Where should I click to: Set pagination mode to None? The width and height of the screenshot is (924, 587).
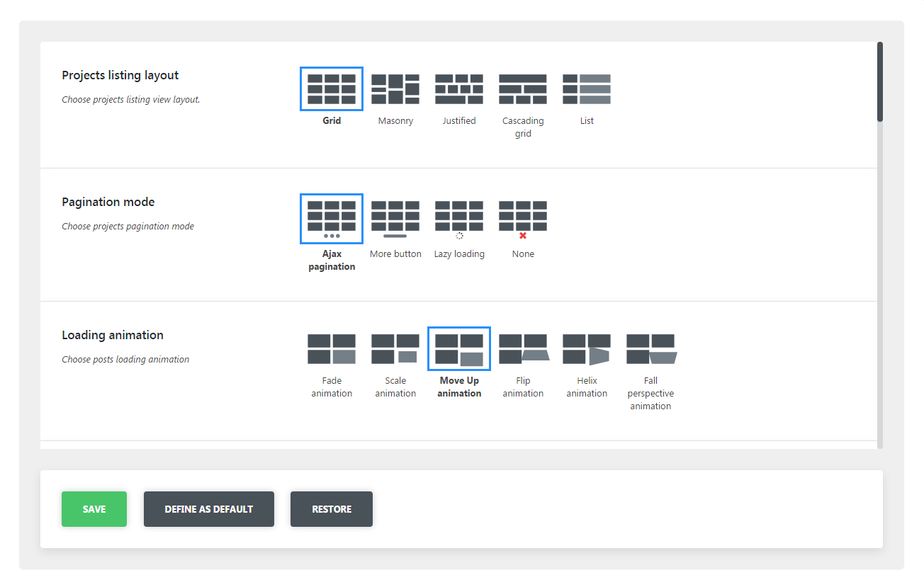(523, 218)
